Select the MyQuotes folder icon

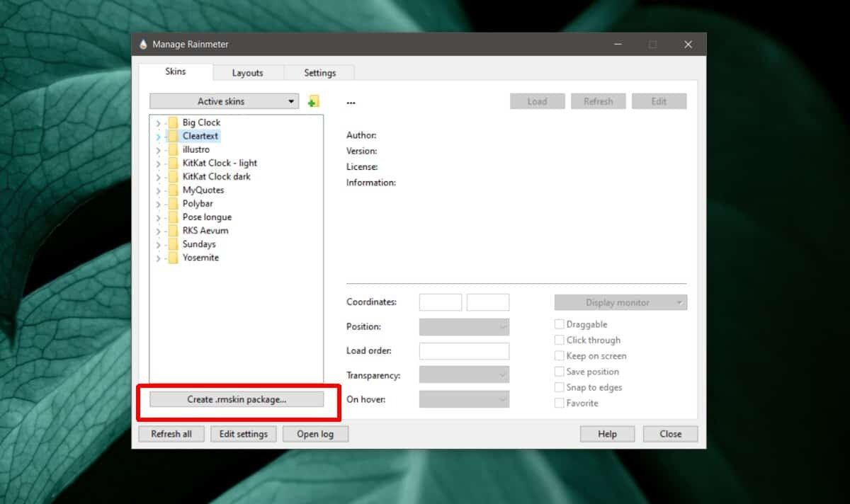[x=173, y=190]
